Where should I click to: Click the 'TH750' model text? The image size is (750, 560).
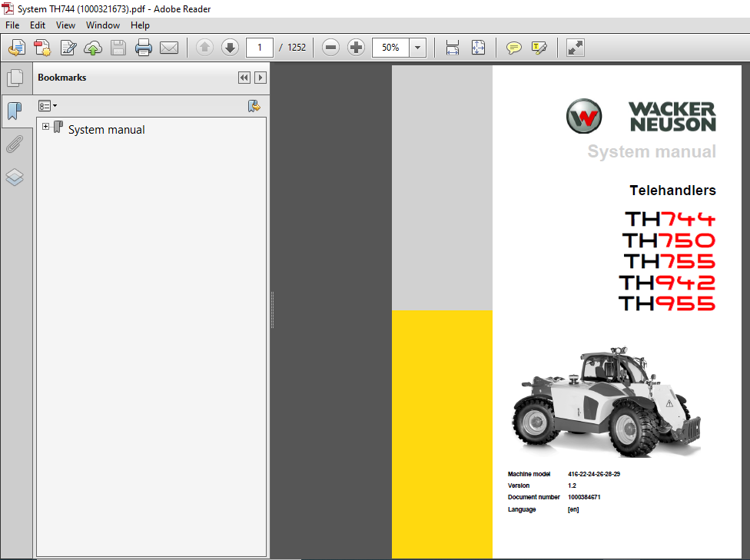669,240
